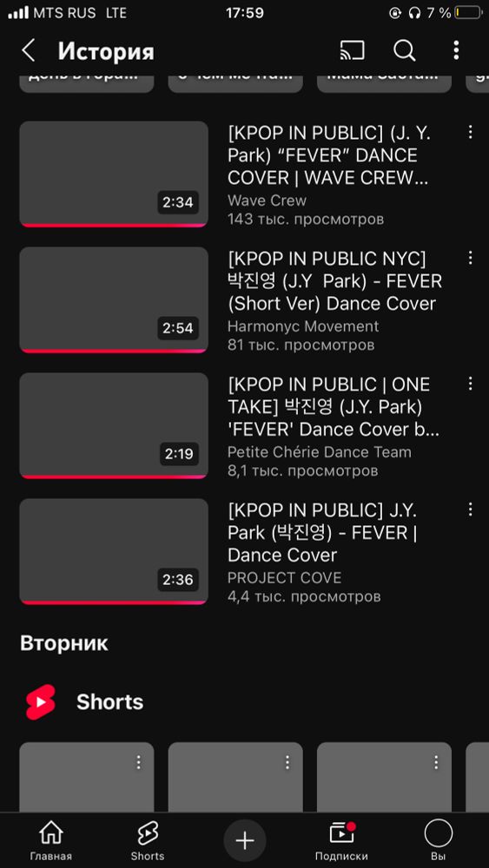Open options for PROJECT COVE video
This screenshot has height=868, width=489.
tap(470, 510)
